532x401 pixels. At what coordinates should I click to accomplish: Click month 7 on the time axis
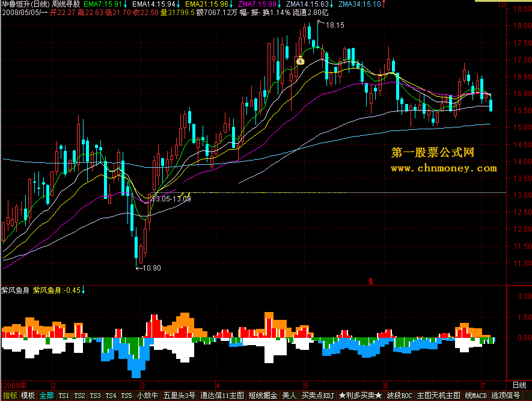pyautogui.click(x=483, y=386)
